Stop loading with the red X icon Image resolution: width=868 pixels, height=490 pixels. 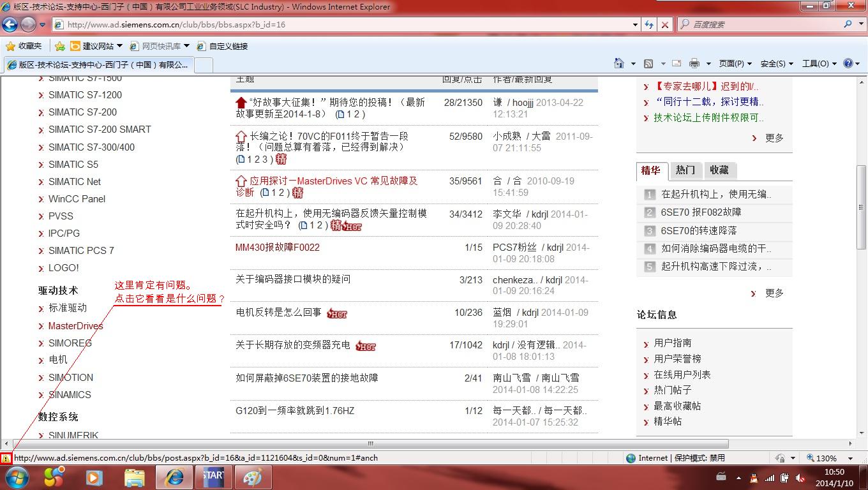[664, 24]
